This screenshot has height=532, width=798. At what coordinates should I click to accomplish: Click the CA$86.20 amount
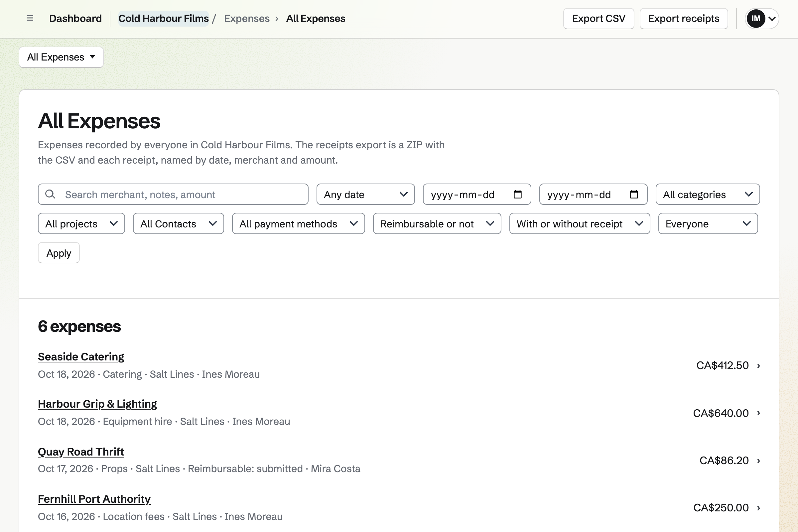[724, 461]
